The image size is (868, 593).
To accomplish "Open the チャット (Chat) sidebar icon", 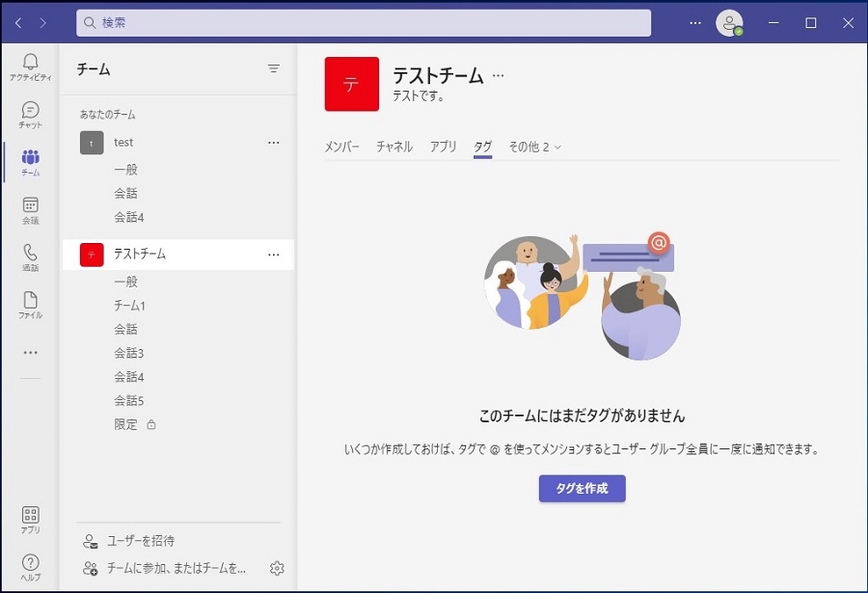I will [x=31, y=115].
